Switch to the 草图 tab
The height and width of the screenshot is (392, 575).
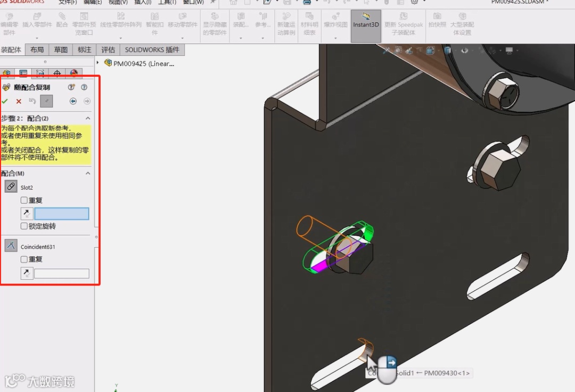click(x=61, y=50)
